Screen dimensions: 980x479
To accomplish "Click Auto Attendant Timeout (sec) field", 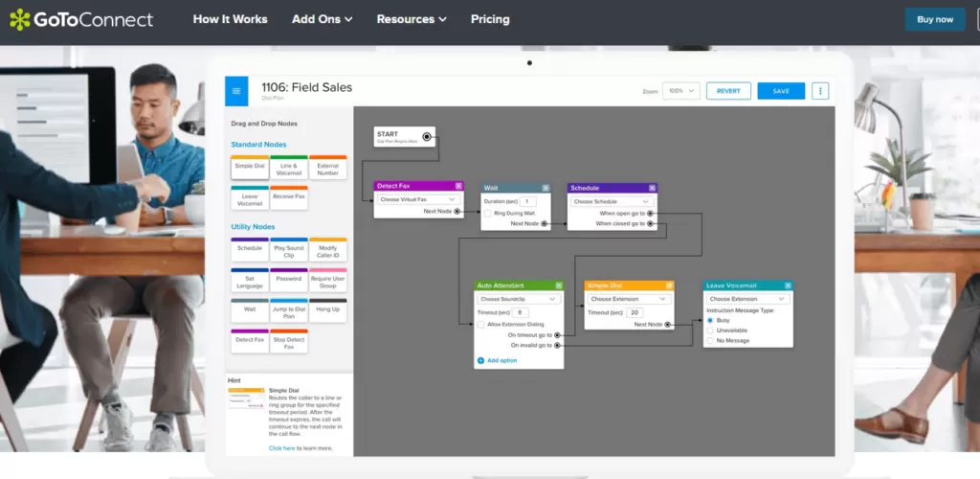I will click(521, 312).
